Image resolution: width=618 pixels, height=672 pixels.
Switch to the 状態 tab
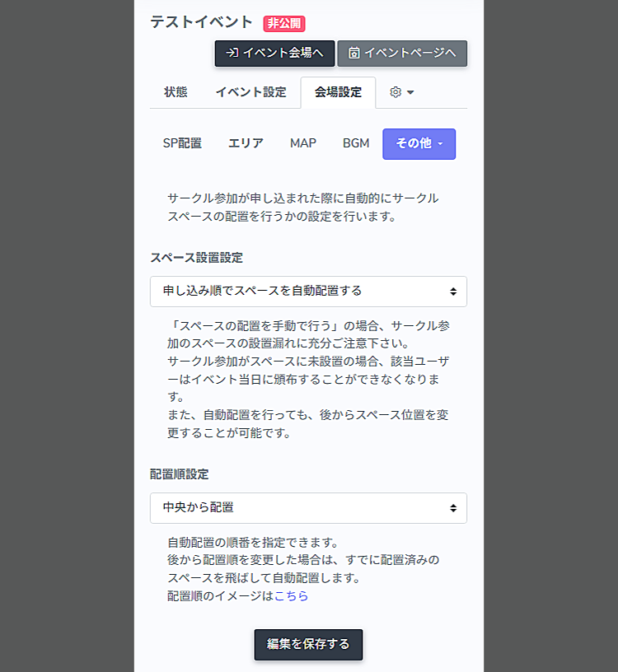(176, 92)
